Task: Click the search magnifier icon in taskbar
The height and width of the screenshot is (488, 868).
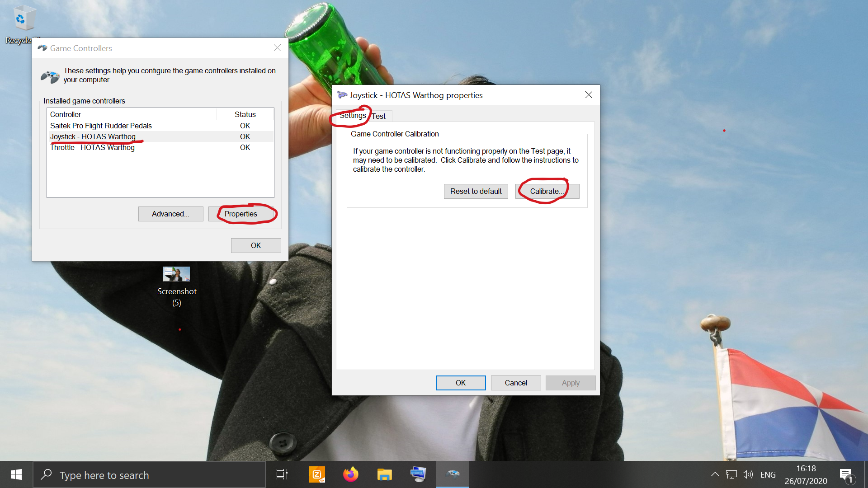Action: coord(46,474)
